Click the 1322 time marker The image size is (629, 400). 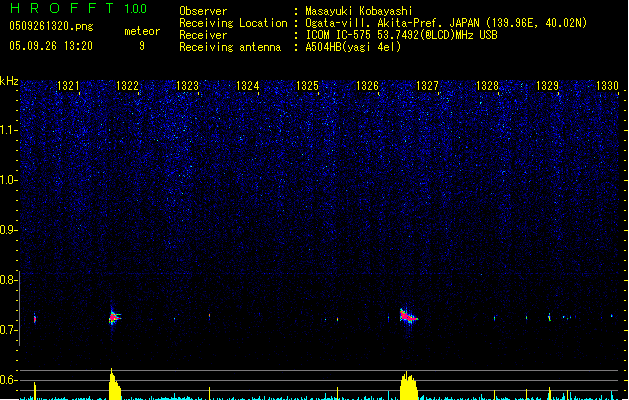coord(127,86)
